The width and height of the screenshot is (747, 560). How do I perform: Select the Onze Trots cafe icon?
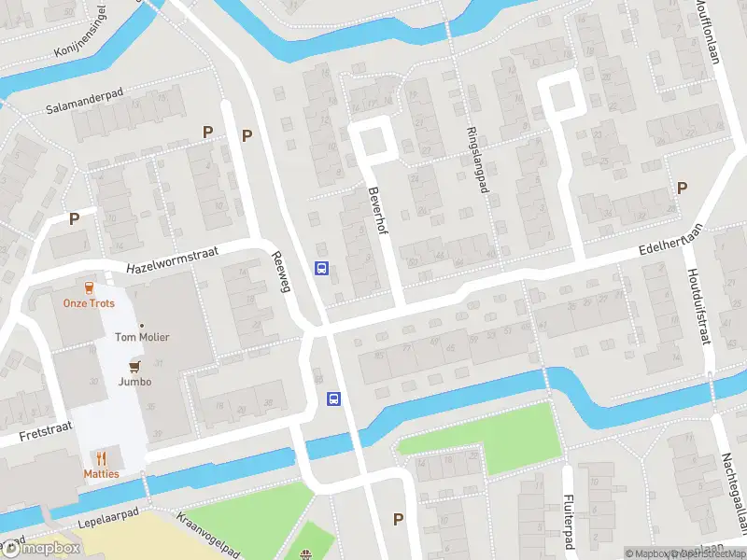click(89, 288)
